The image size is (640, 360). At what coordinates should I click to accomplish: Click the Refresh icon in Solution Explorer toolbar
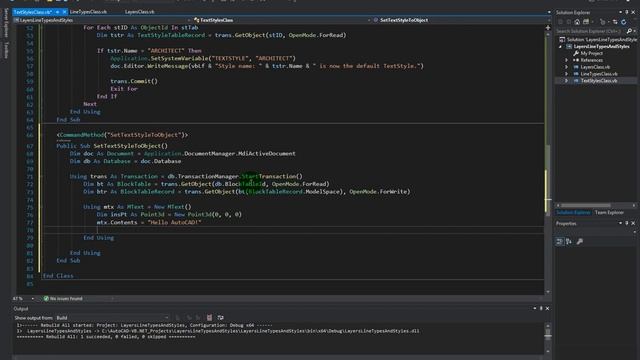point(624,22)
